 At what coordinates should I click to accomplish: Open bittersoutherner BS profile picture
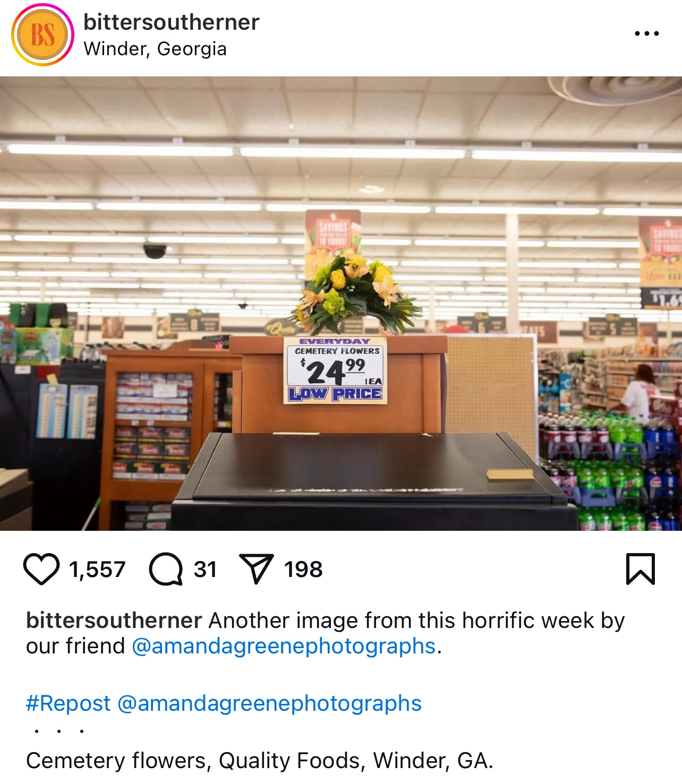pos(42,35)
